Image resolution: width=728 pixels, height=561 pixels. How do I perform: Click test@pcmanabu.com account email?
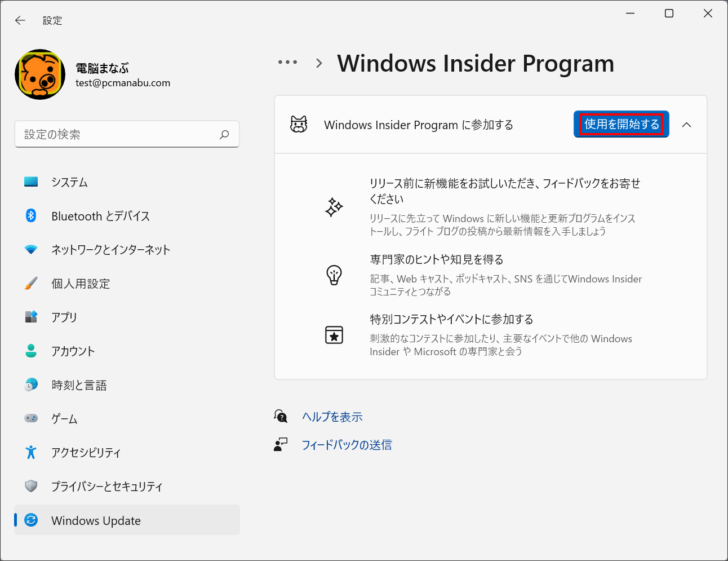(x=123, y=83)
